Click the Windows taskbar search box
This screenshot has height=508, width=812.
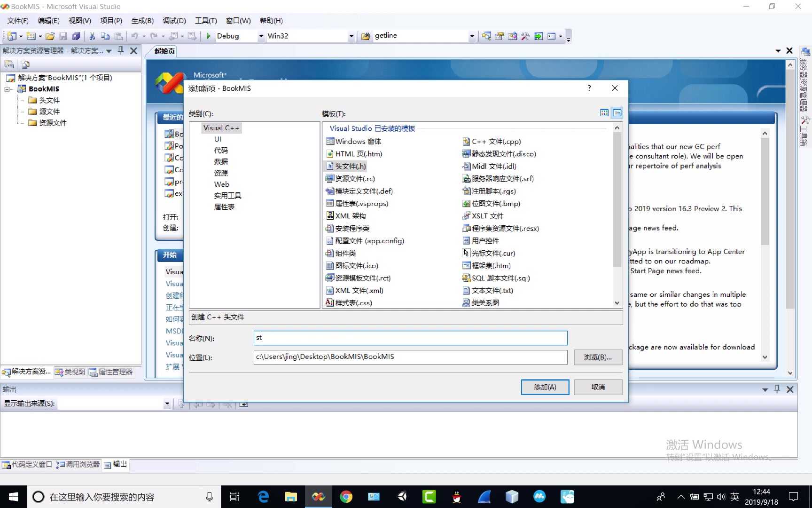[x=124, y=497]
